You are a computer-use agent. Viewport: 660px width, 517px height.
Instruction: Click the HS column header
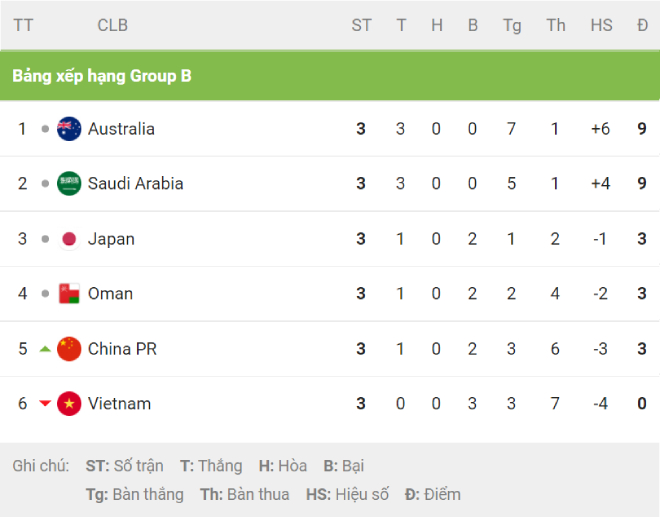coord(601,25)
